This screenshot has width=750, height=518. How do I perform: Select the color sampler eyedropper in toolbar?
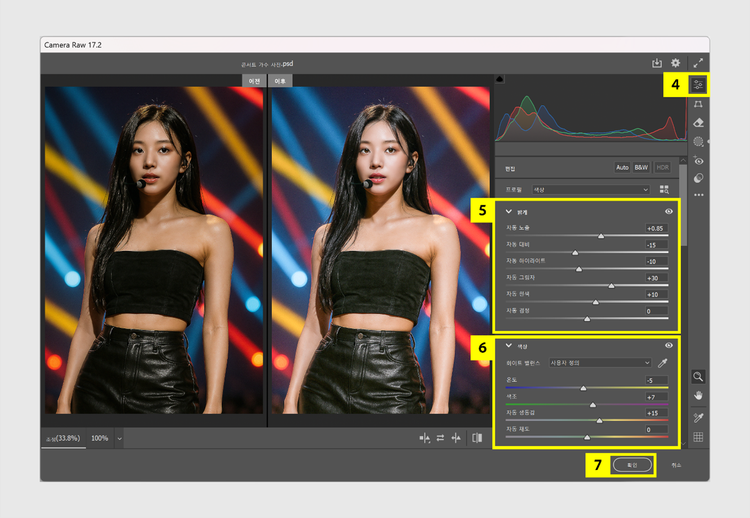click(x=698, y=418)
